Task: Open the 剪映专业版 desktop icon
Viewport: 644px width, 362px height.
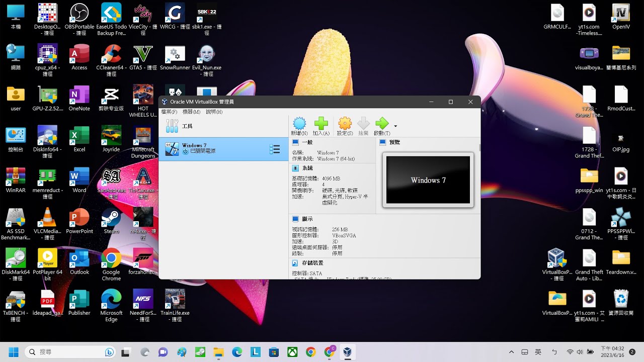Action: (111, 99)
